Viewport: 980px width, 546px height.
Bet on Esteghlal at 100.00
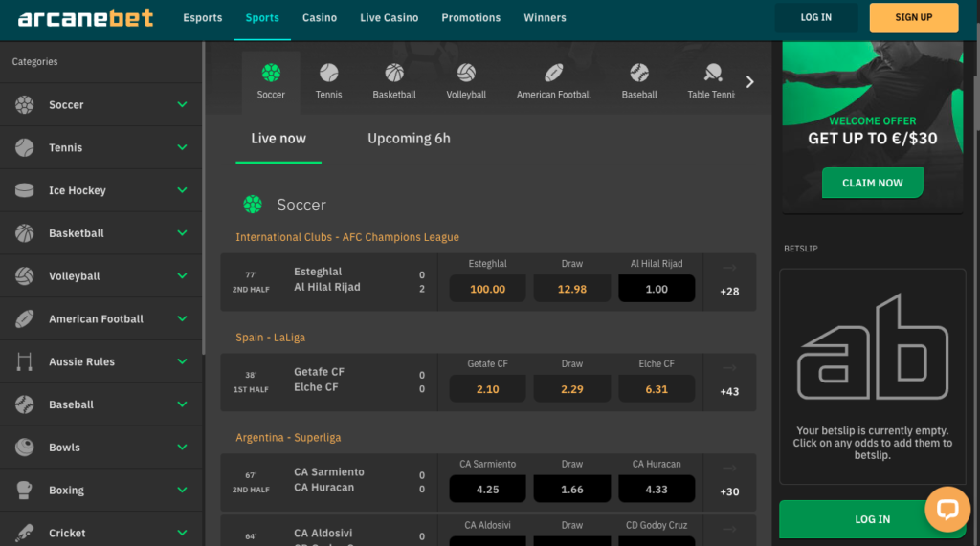click(x=487, y=289)
